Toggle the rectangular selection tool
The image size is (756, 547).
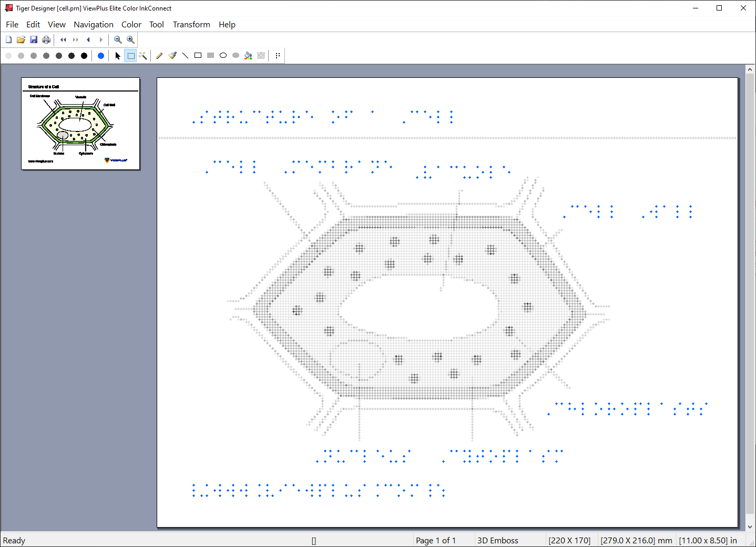click(131, 56)
